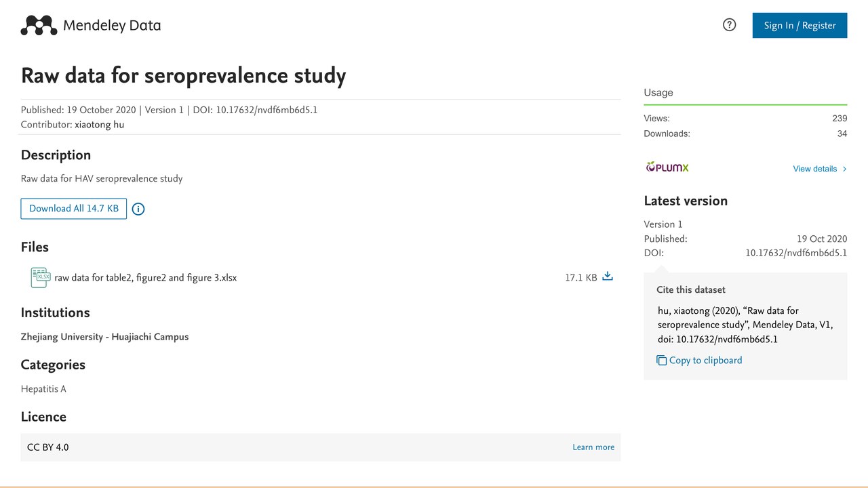Image resolution: width=868 pixels, height=488 pixels.
Task: Click Mendeley Data header text
Action: (112, 26)
